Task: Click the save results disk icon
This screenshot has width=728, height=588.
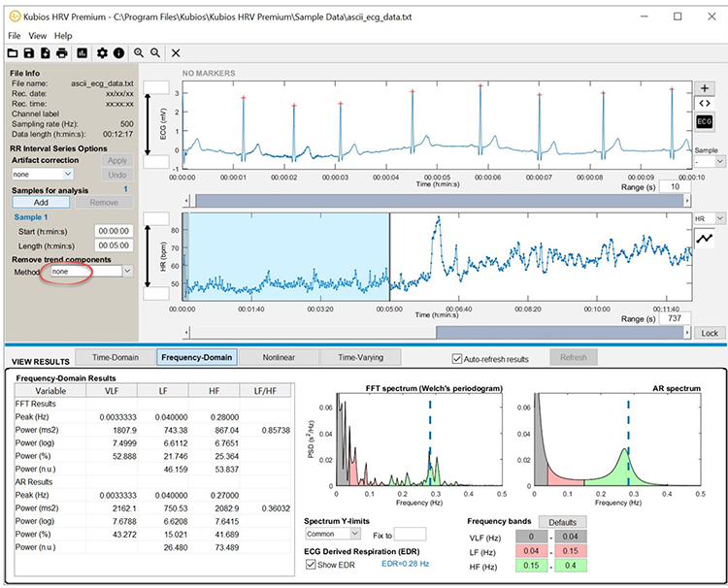Action: 29,52
